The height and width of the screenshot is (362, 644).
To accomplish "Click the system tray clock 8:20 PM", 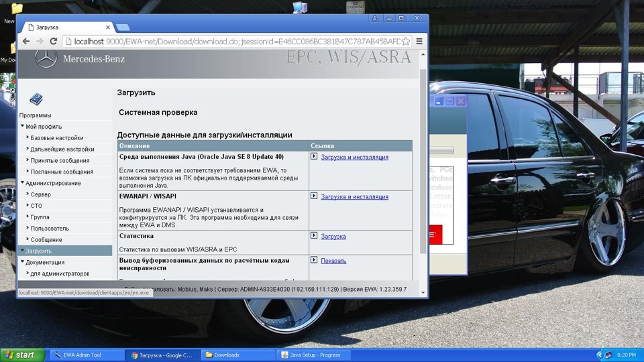I will [x=626, y=355].
